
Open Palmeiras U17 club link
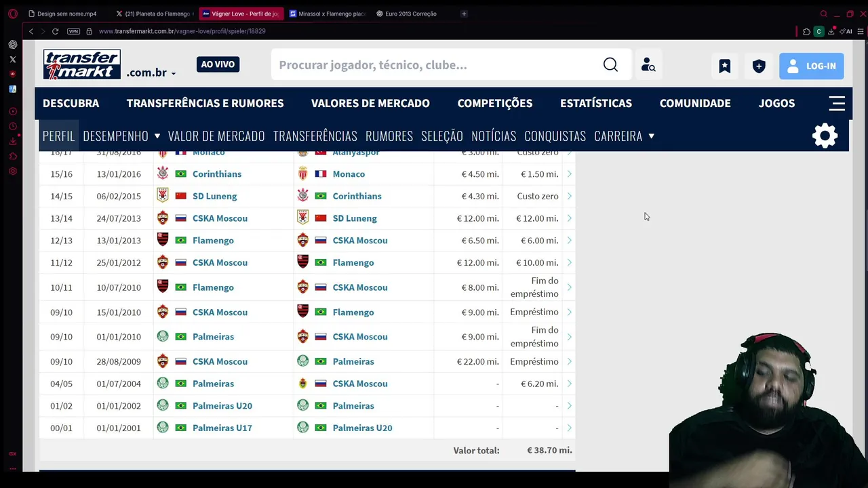(222, 428)
